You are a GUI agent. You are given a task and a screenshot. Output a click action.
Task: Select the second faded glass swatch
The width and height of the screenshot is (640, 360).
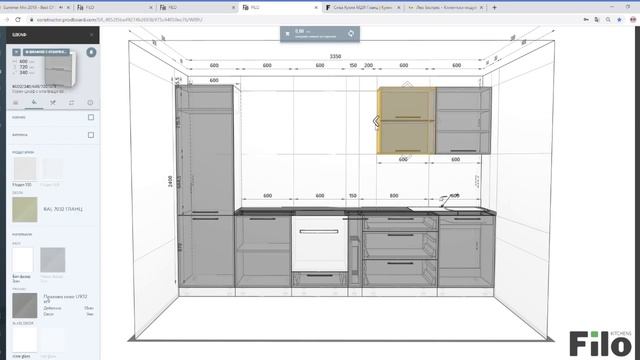point(52,340)
